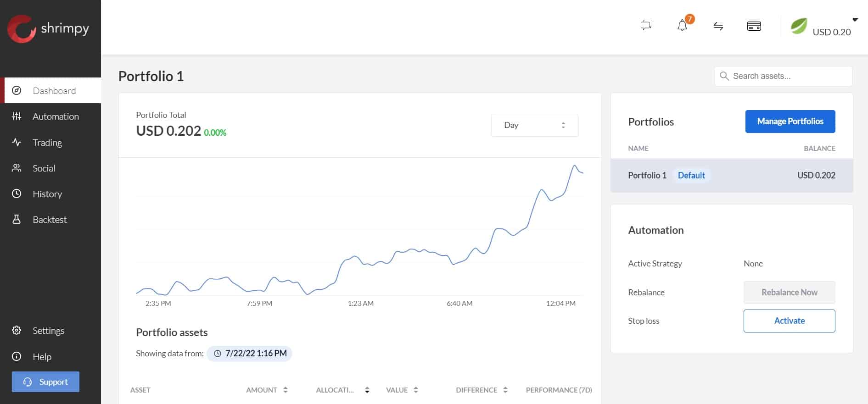Open History from the sidebar
868x404 pixels.
(50, 194)
